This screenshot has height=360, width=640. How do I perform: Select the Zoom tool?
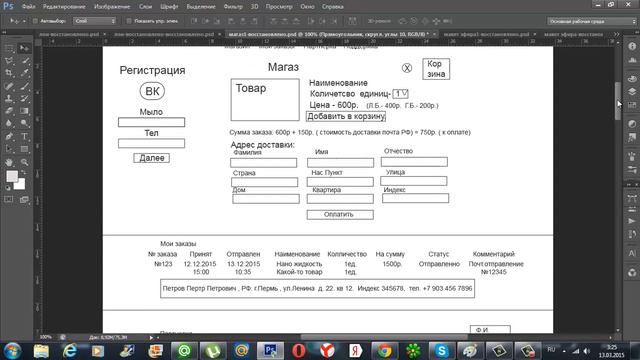point(24,162)
